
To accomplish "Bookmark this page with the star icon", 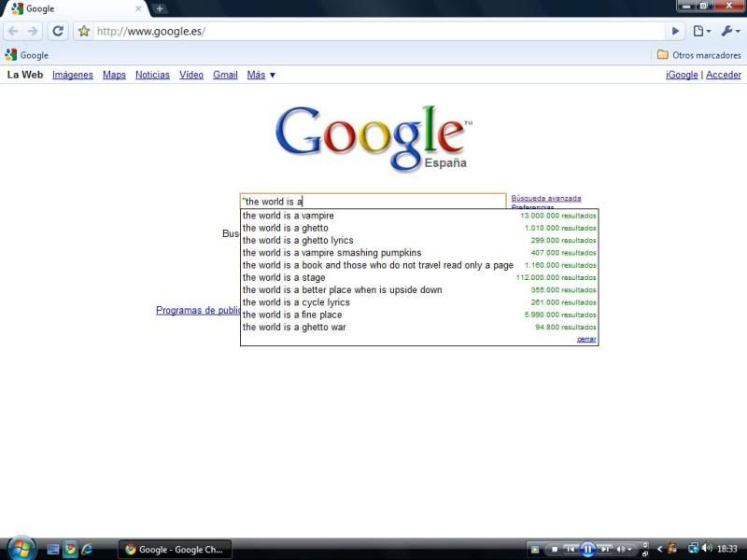I will click(84, 32).
